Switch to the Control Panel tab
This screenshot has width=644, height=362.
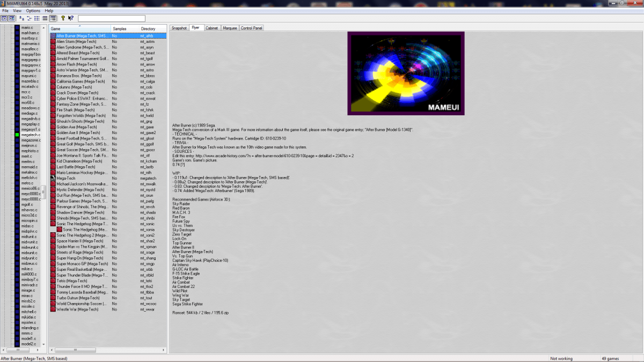251,28
